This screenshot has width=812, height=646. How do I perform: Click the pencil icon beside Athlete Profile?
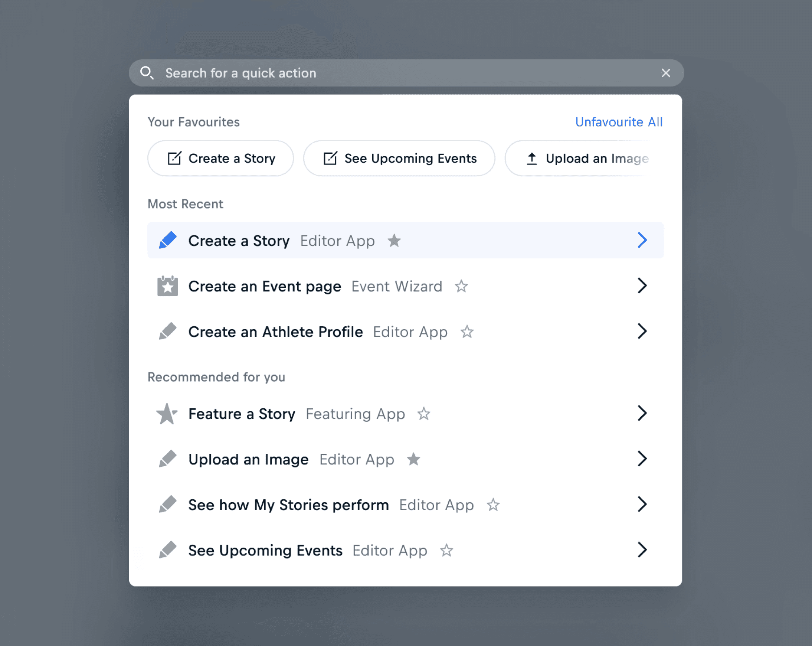pyautogui.click(x=168, y=332)
